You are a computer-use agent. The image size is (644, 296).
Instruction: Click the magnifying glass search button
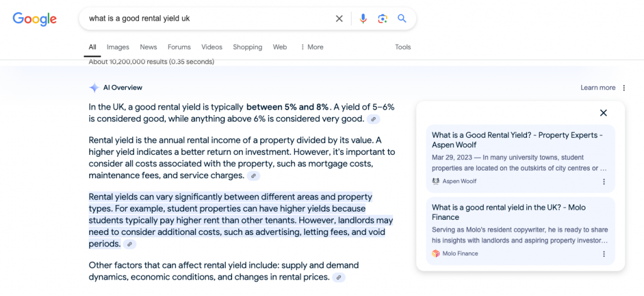tap(402, 19)
